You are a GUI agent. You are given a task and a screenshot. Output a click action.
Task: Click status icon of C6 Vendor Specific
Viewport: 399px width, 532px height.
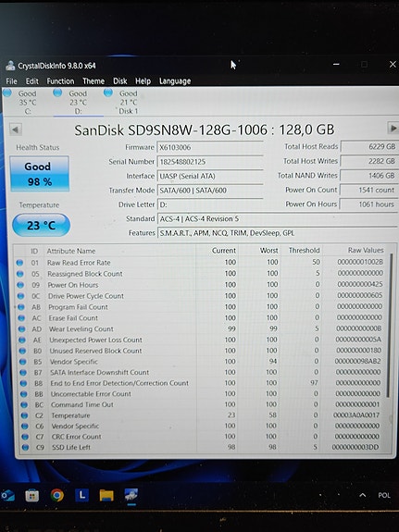coord(25,426)
